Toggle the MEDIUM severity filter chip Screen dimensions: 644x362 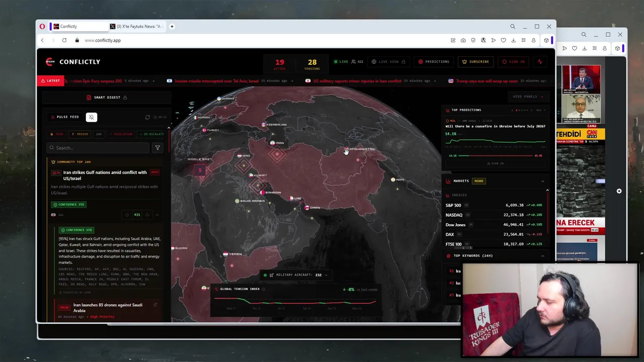pyautogui.click(x=80, y=134)
